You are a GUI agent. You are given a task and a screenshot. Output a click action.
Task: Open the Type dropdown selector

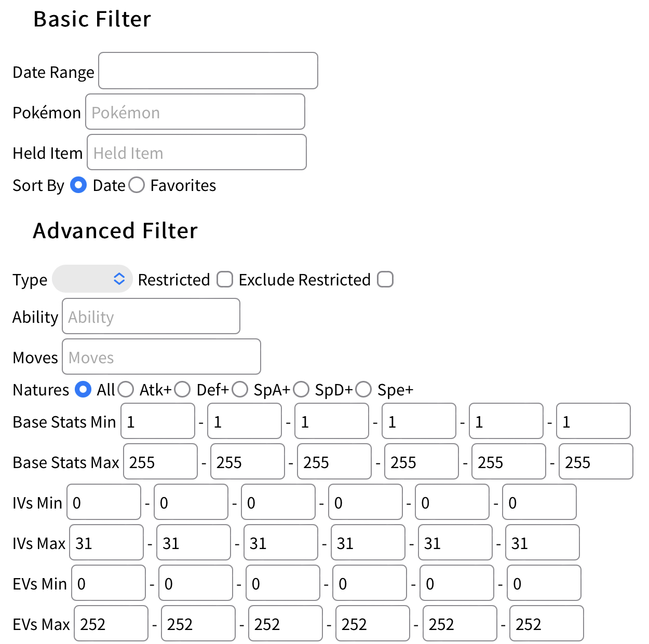(x=92, y=279)
